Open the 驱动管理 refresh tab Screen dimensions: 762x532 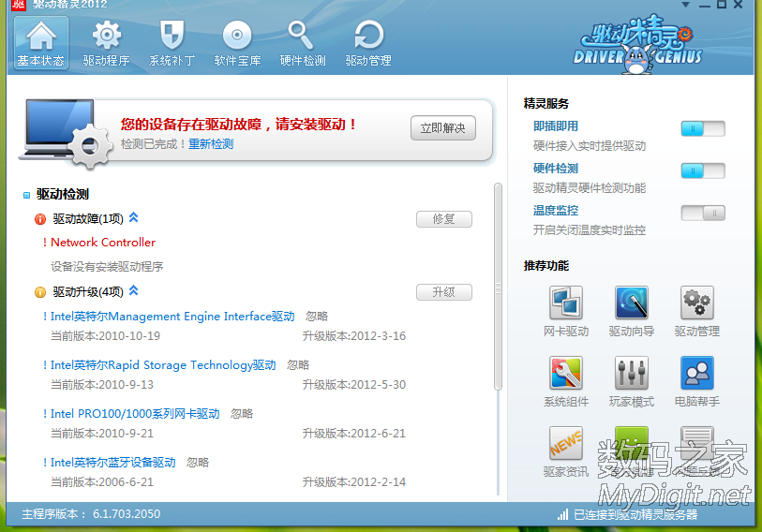(x=368, y=43)
